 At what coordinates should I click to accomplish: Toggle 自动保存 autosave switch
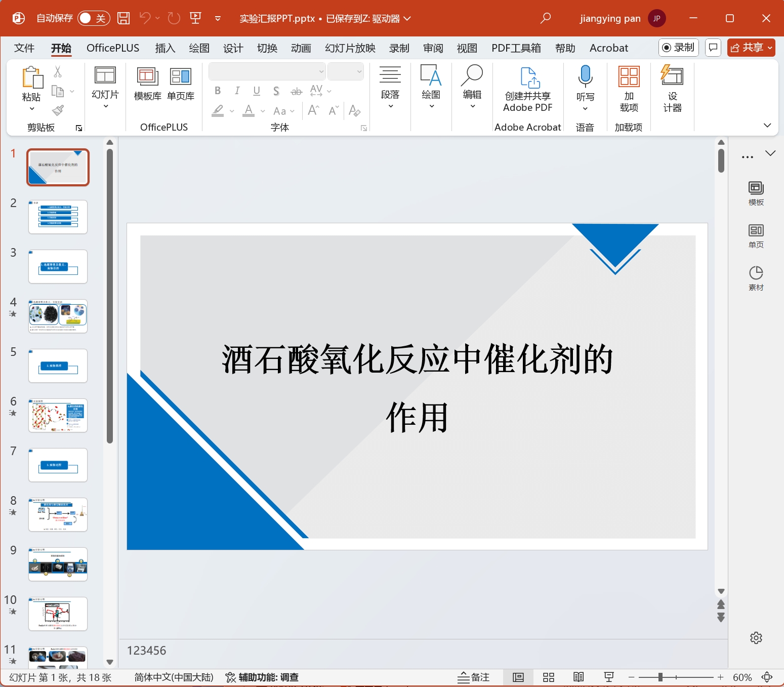click(93, 18)
